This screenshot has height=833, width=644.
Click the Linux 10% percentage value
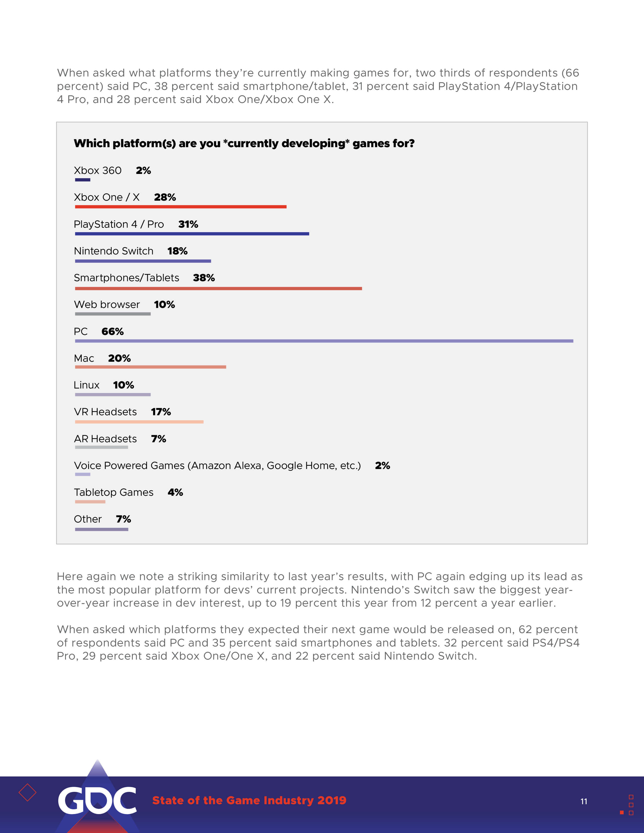[x=123, y=385]
